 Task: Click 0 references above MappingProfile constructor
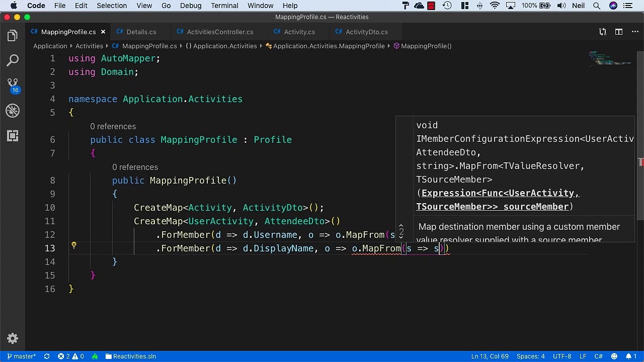pos(135,167)
